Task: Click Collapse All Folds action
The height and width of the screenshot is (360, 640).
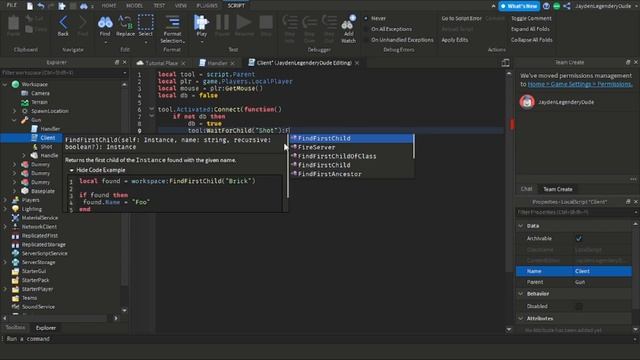Action: [x=531, y=40]
